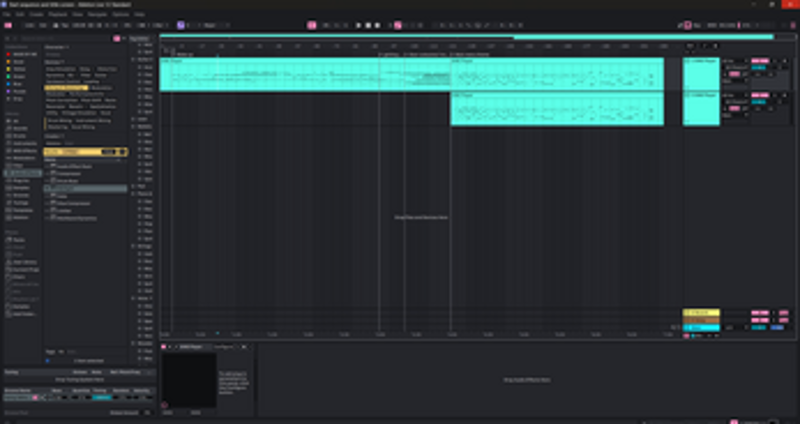Select the cyan Main track header
800x424 pixels.
pyautogui.click(x=702, y=328)
